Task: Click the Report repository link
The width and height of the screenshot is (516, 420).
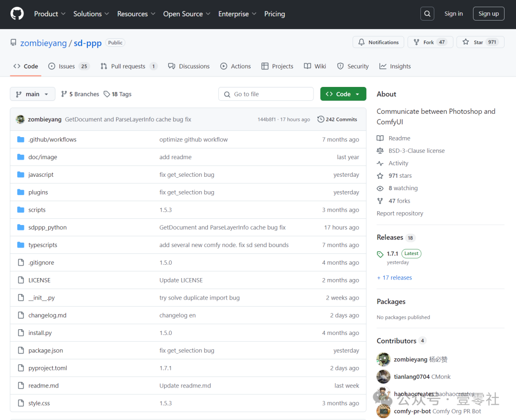Action: click(400, 213)
